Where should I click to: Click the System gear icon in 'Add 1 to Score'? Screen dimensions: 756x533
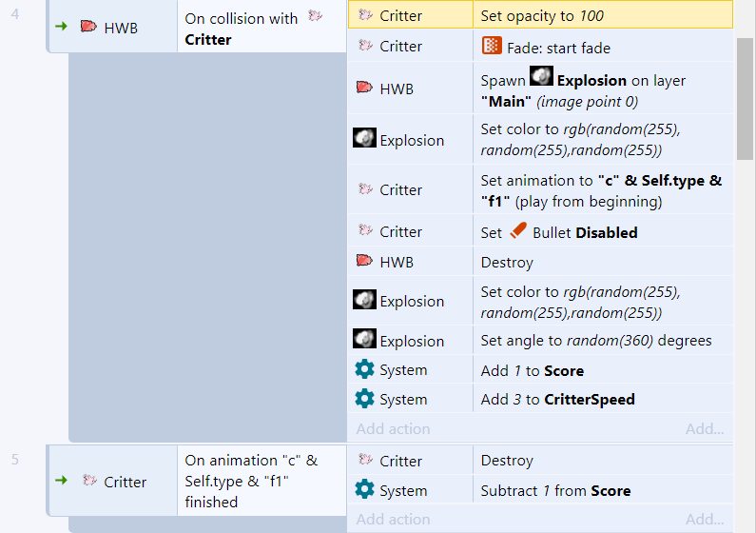point(364,369)
